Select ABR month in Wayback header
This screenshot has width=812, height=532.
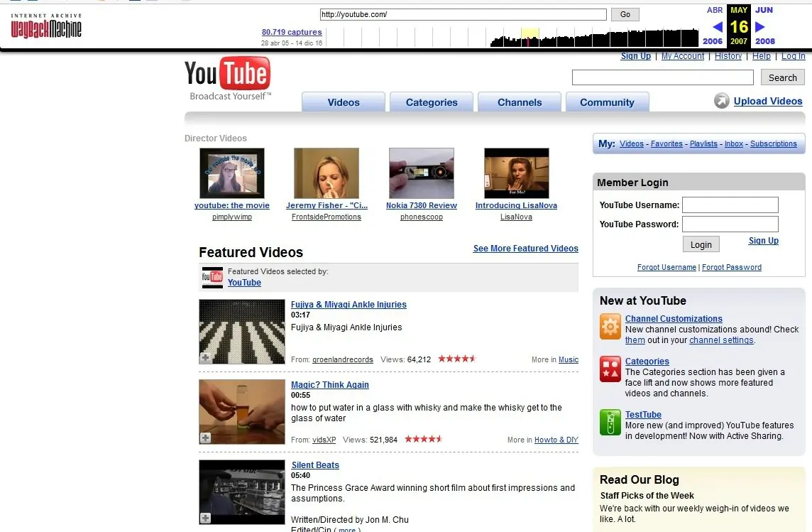pos(715,10)
